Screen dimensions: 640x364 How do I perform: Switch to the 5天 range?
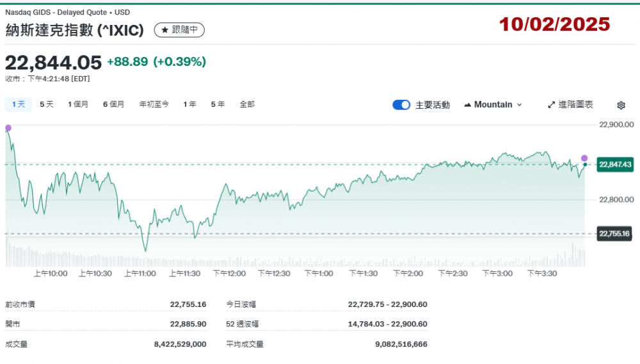click(x=47, y=104)
